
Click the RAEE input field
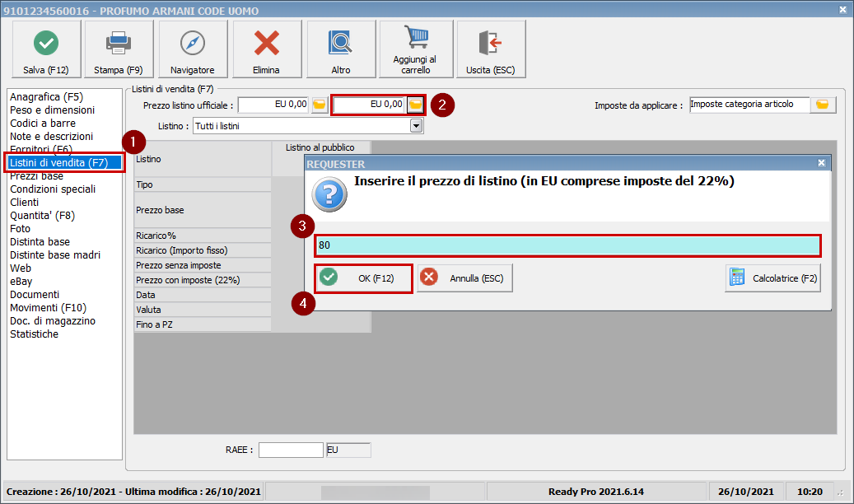coord(291,450)
